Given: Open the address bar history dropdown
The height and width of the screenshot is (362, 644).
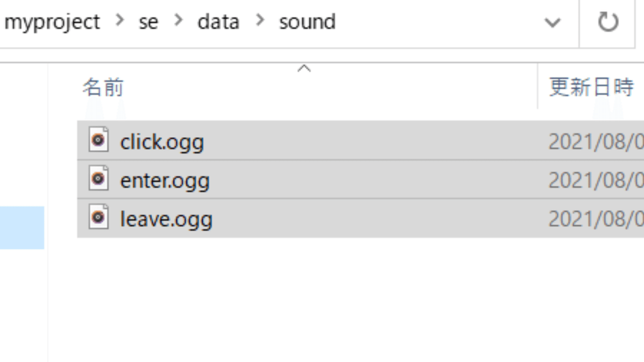Looking at the screenshot, I should pyautogui.click(x=552, y=23).
